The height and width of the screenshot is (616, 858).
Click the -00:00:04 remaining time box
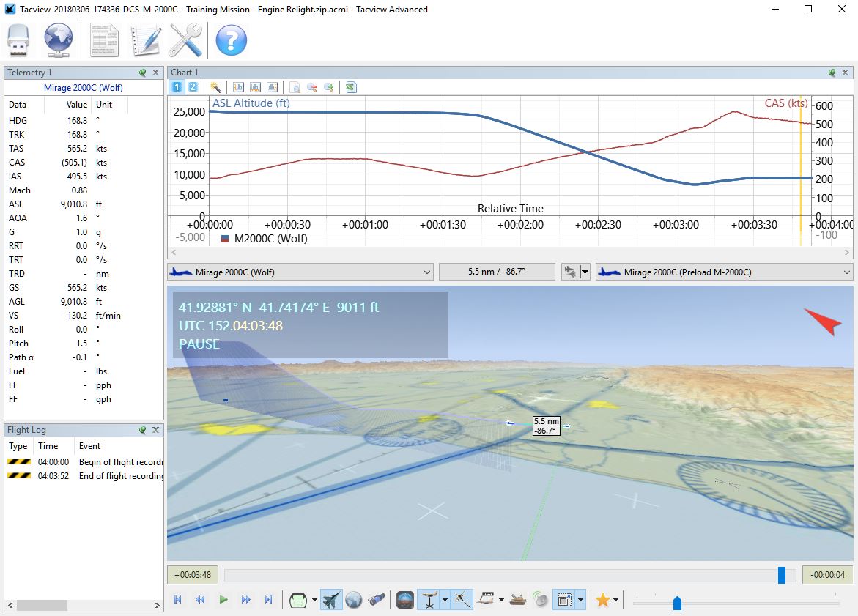click(x=827, y=574)
